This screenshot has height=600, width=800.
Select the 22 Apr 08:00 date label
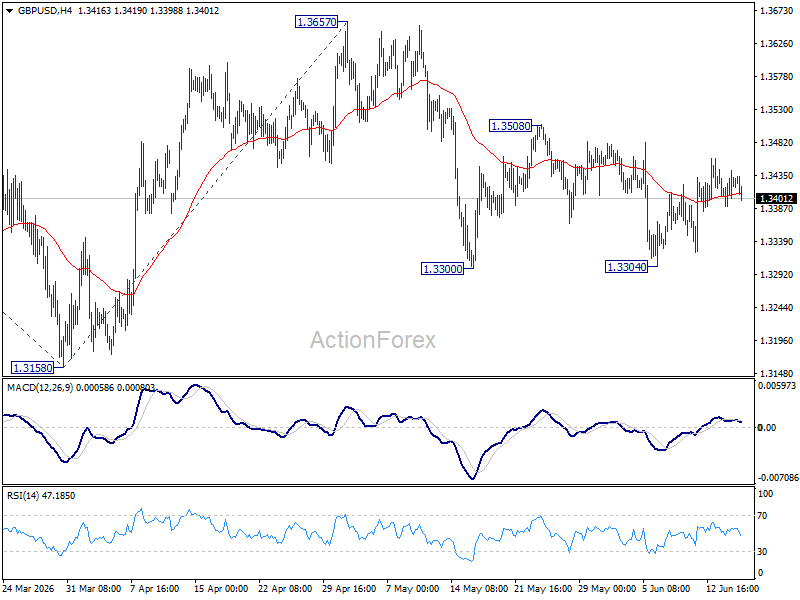(x=285, y=588)
